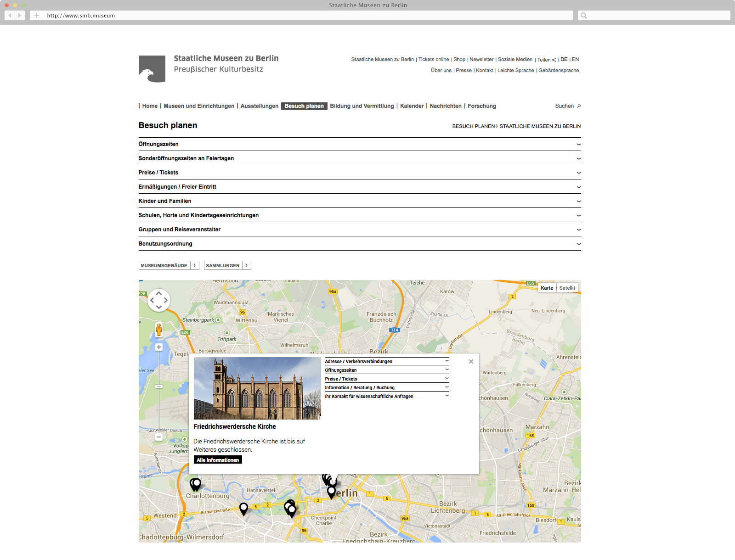Open the Leichte Sprache link
The image size is (735, 560).
point(515,71)
